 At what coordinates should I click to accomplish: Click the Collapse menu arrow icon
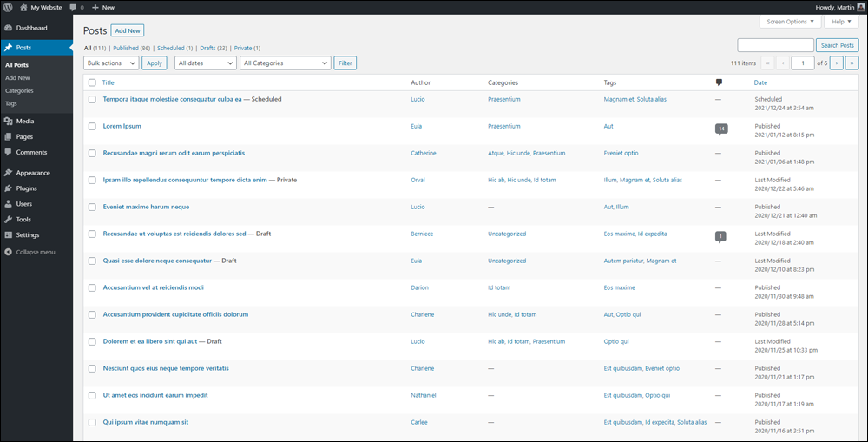pyautogui.click(x=9, y=252)
